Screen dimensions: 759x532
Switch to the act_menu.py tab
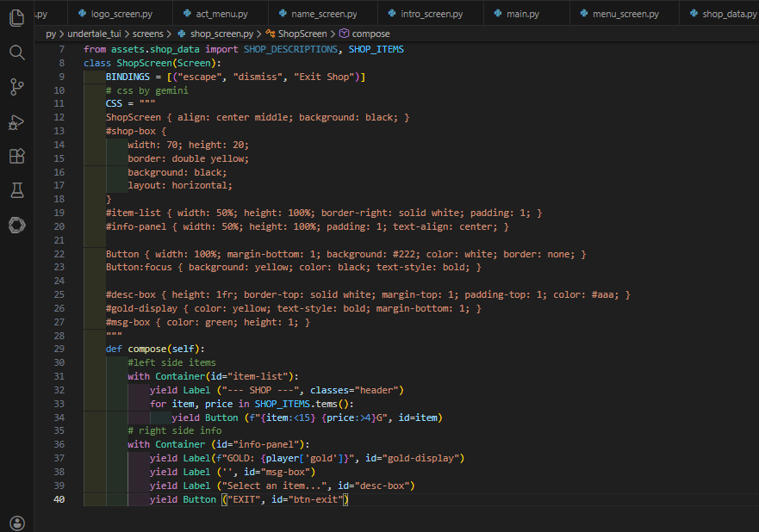[221, 14]
